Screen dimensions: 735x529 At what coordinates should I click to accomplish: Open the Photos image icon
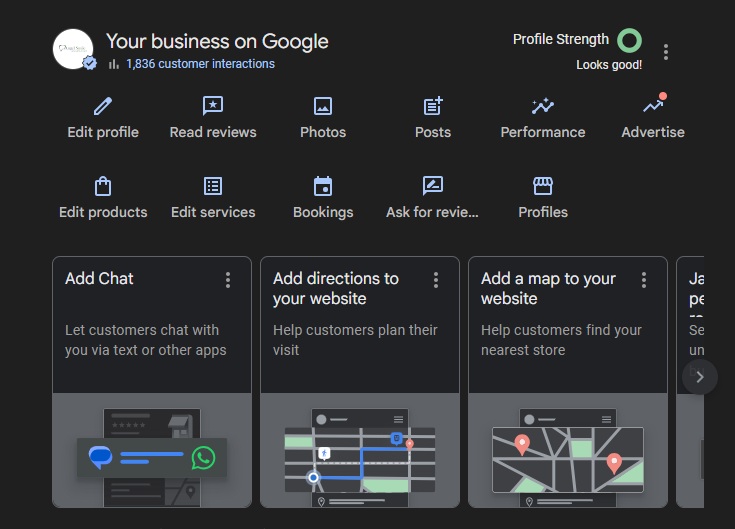323,106
